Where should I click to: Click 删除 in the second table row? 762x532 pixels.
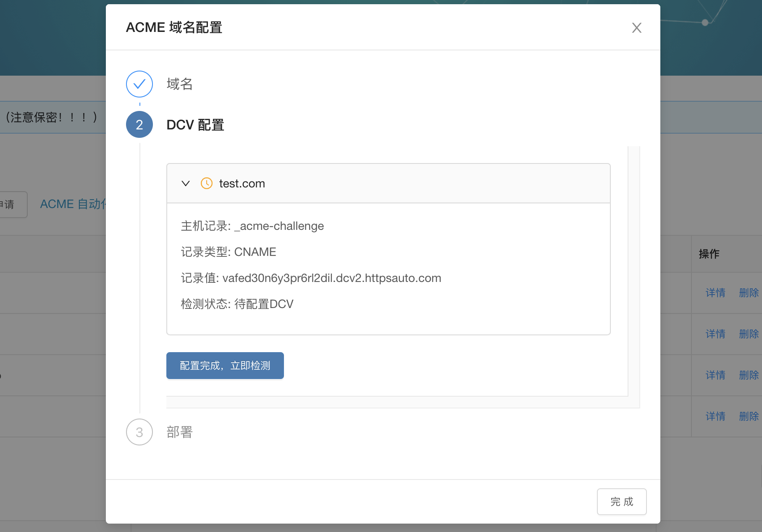point(749,334)
